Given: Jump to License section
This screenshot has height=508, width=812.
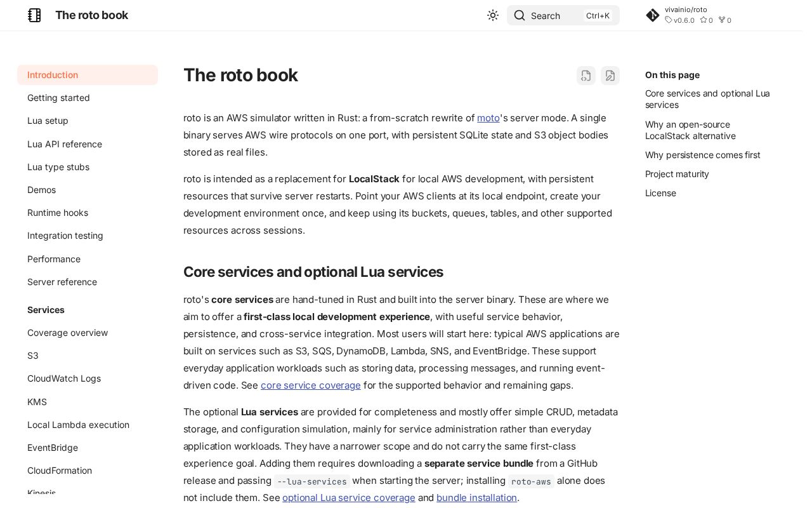Looking at the screenshot, I should (x=660, y=193).
